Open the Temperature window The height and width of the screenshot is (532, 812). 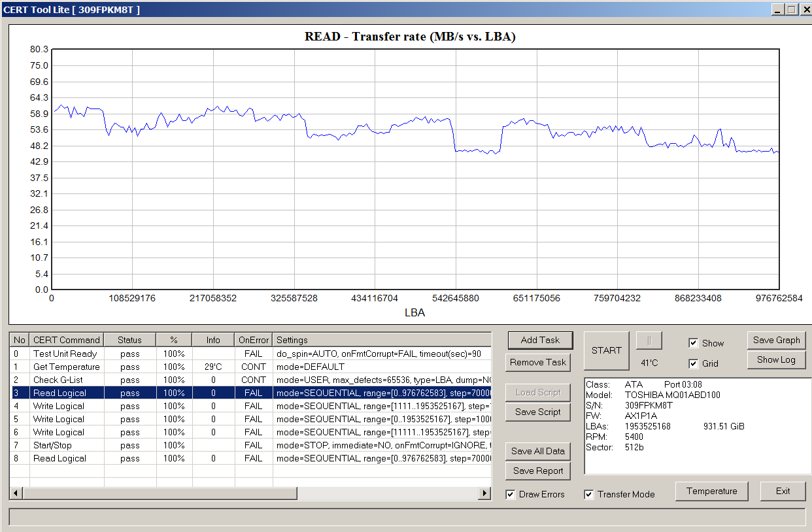(x=711, y=491)
